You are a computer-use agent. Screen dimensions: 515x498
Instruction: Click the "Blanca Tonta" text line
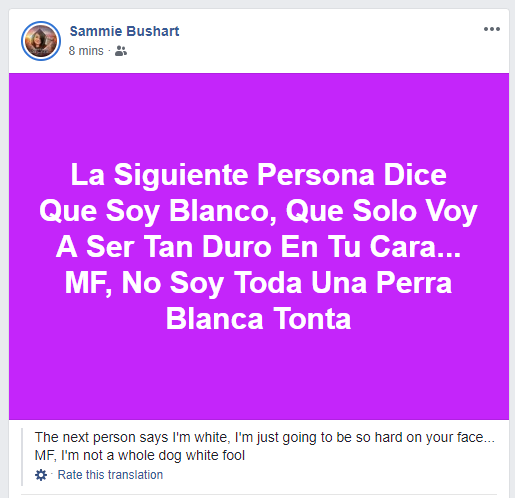258,319
